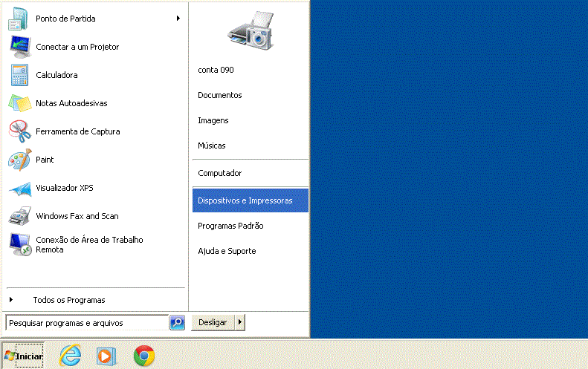Focus the Pesquisar programas e arquivos field

pyautogui.click(x=87, y=323)
